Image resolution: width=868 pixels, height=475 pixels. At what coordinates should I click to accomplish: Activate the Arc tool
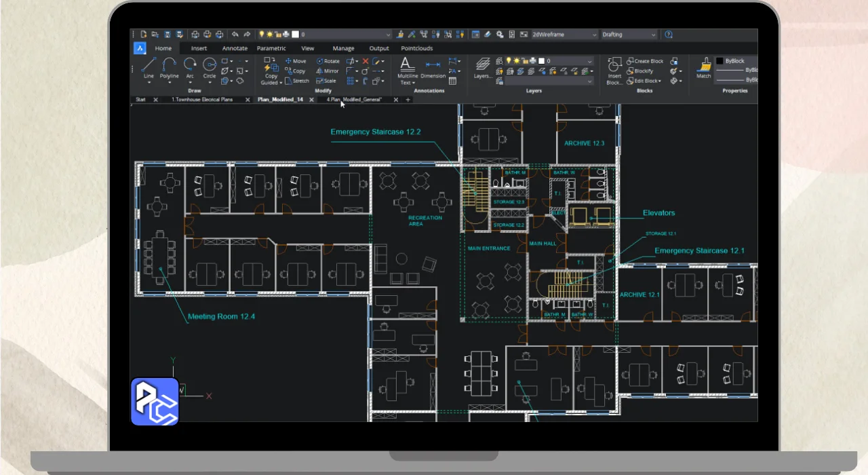(190, 66)
